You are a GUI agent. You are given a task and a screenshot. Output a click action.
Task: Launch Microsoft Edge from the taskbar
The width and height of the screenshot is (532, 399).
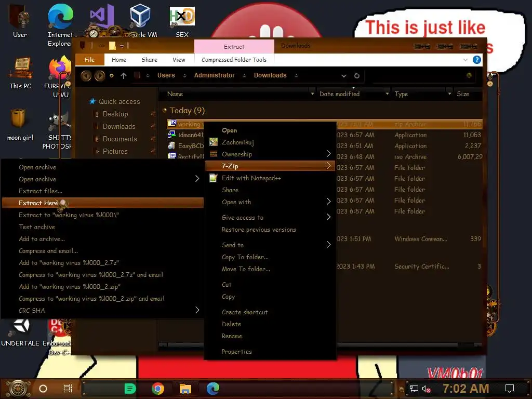(212, 389)
